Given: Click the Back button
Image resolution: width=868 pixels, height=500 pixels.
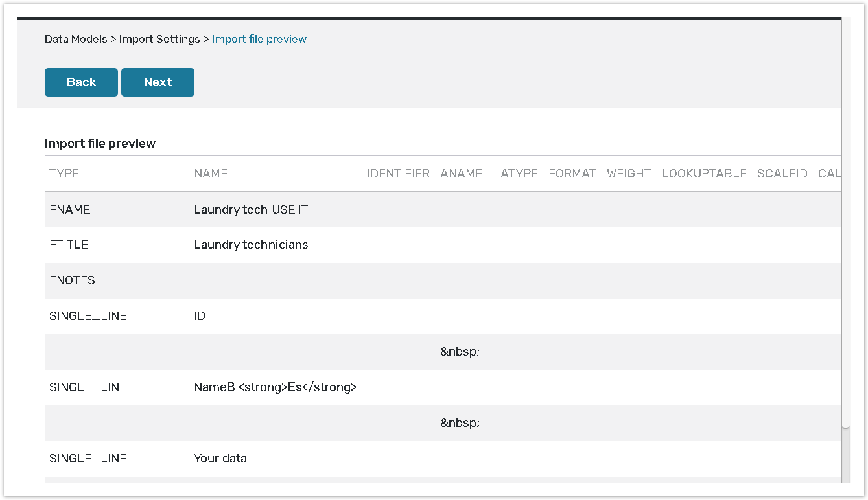Looking at the screenshot, I should pyautogui.click(x=81, y=82).
